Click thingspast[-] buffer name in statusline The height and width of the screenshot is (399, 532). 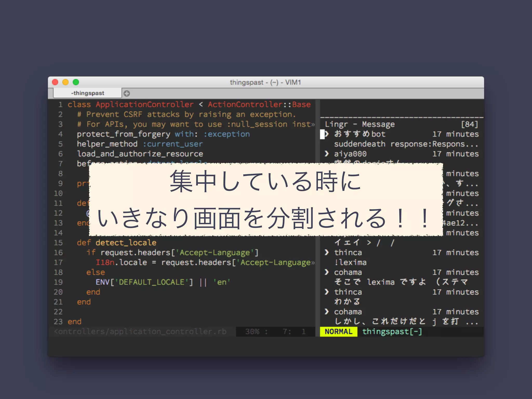[x=392, y=332]
